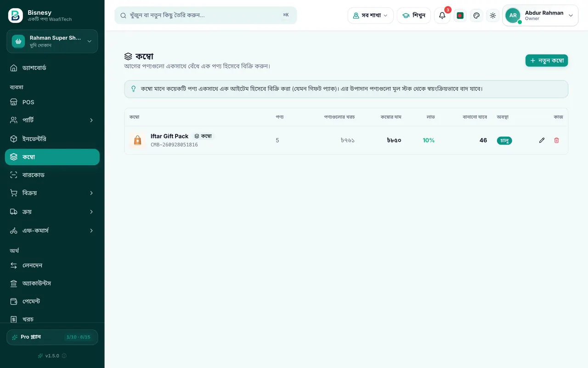Click the লাভ column header
The width and height of the screenshot is (588, 368).
click(x=430, y=117)
